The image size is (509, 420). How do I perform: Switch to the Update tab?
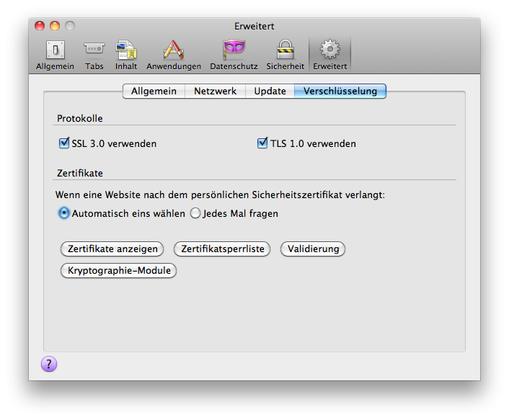click(x=270, y=91)
